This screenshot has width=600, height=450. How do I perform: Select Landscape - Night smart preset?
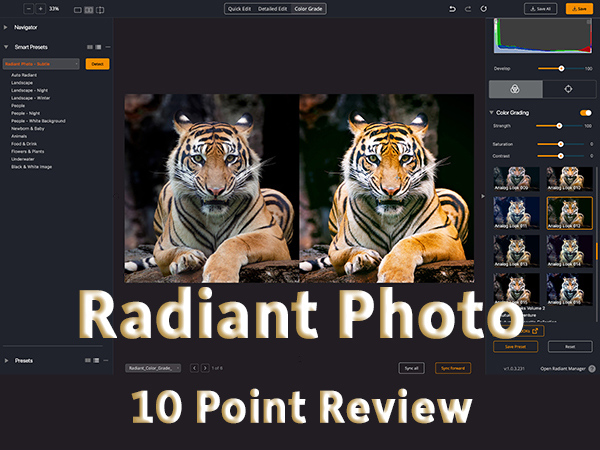coord(29,90)
